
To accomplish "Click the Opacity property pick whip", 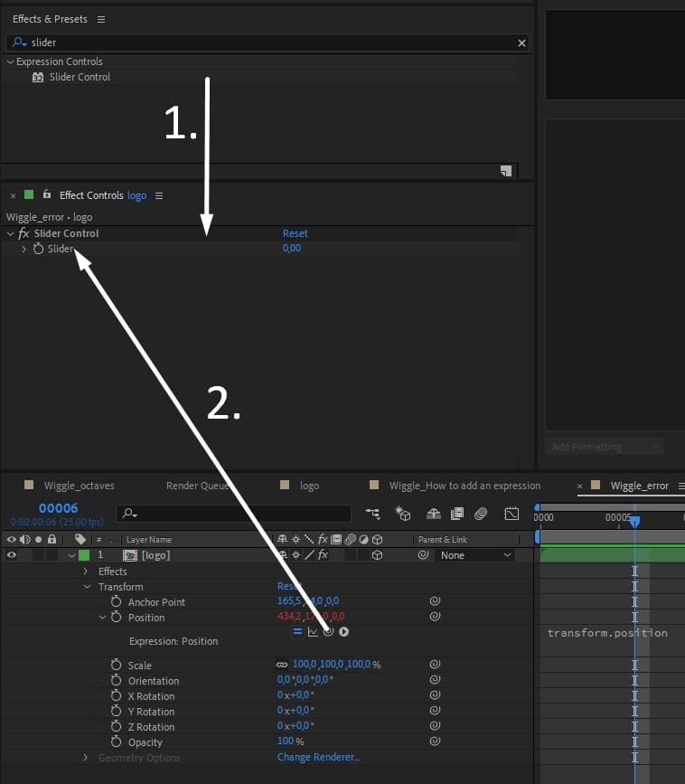I will [x=435, y=741].
